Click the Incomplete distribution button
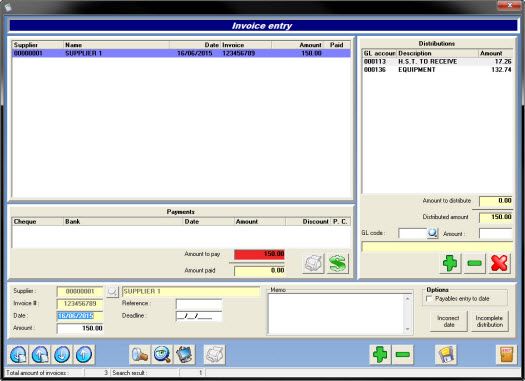The image size is (525, 381). (490, 321)
